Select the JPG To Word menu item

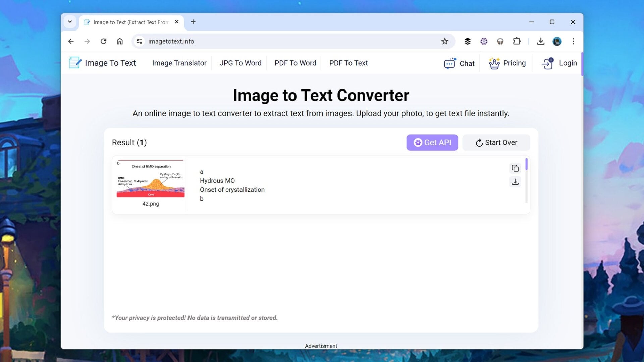[x=240, y=63]
